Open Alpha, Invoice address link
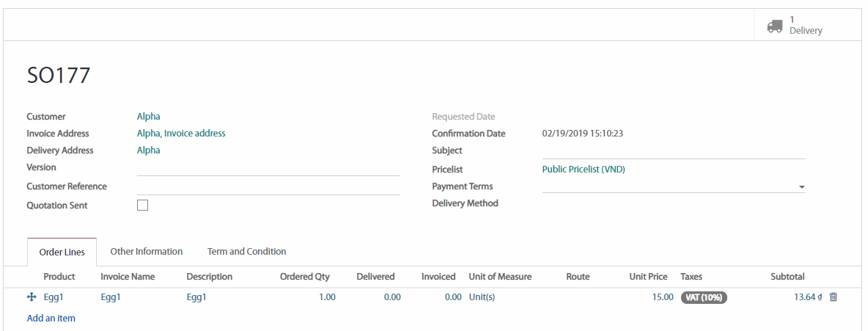Viewport: 868px width, 331px height. pyautogui.click(x=181, y=134)
